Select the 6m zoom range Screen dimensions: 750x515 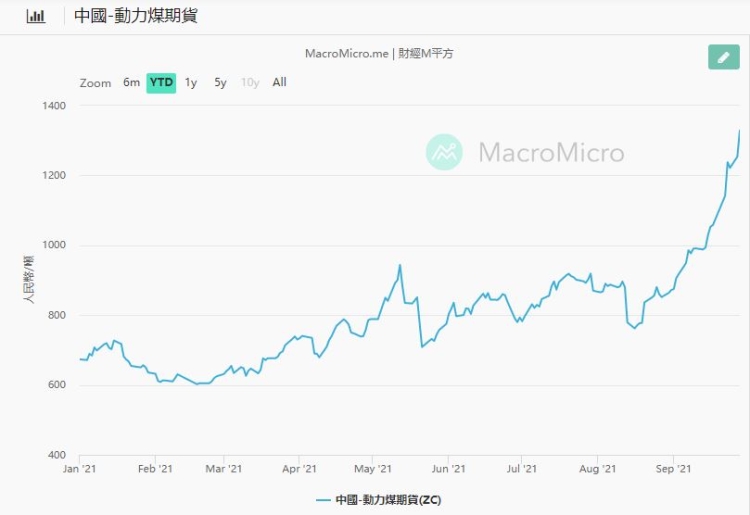click(x=131, y=83)
